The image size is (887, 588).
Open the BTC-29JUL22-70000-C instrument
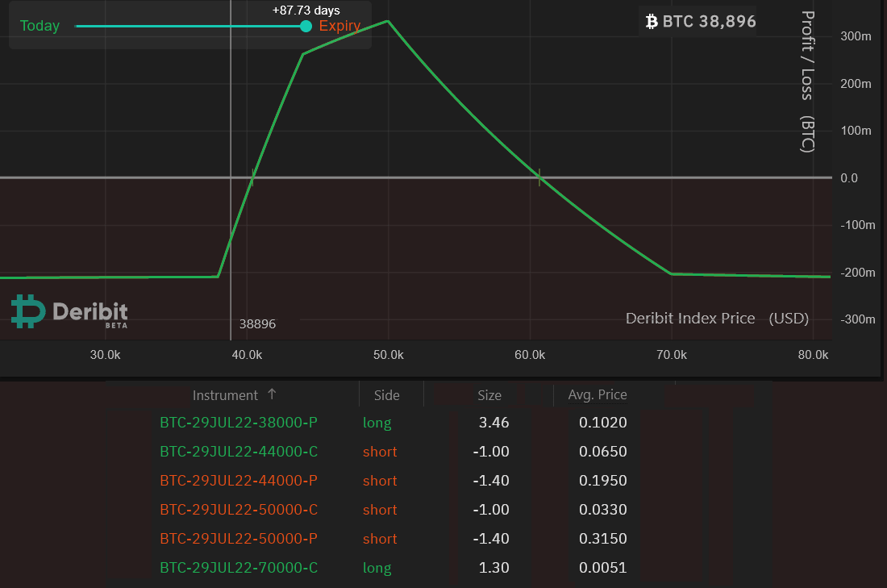point(238,567)
